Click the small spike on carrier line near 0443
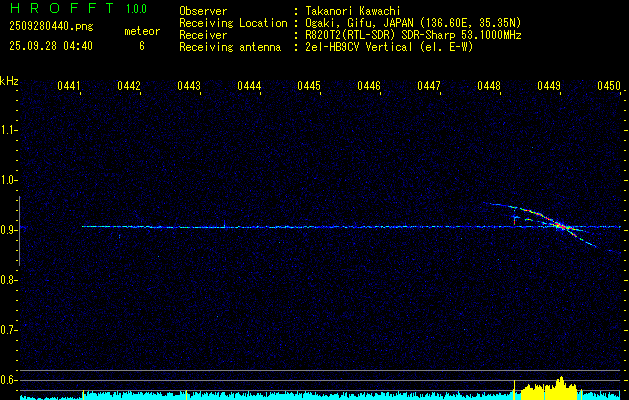Viewport: 629px width, 400px height. pos(224,223)
